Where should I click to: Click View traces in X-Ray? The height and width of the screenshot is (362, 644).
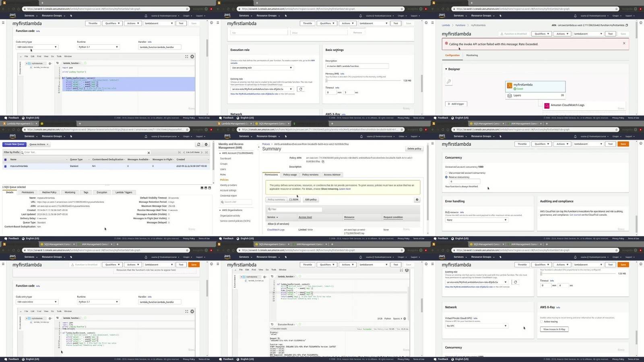click(554, 329)
